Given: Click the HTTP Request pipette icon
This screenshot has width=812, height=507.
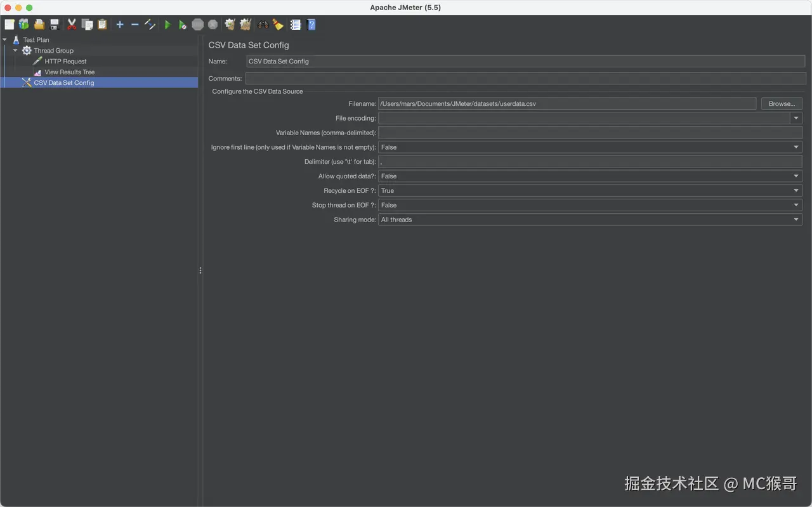Looking at the screenshot, I should (37, 61).
